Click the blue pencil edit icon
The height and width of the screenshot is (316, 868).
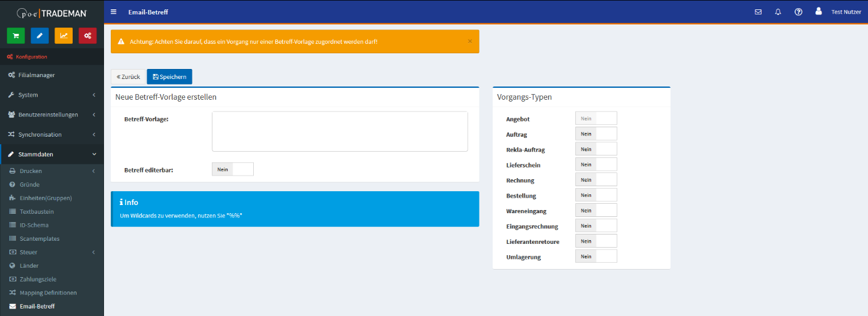39,36
